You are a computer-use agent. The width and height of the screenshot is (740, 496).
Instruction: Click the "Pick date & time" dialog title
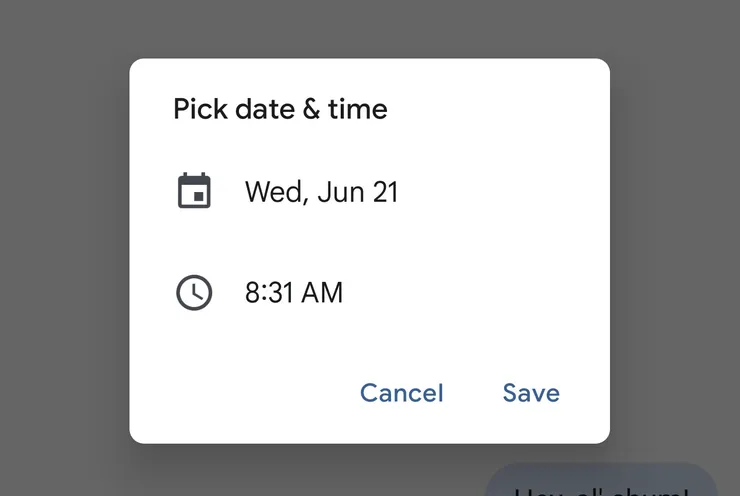[280, 109]
